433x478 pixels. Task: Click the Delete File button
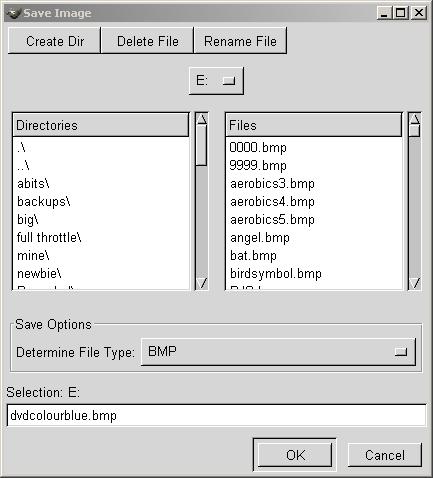[147, 41]
